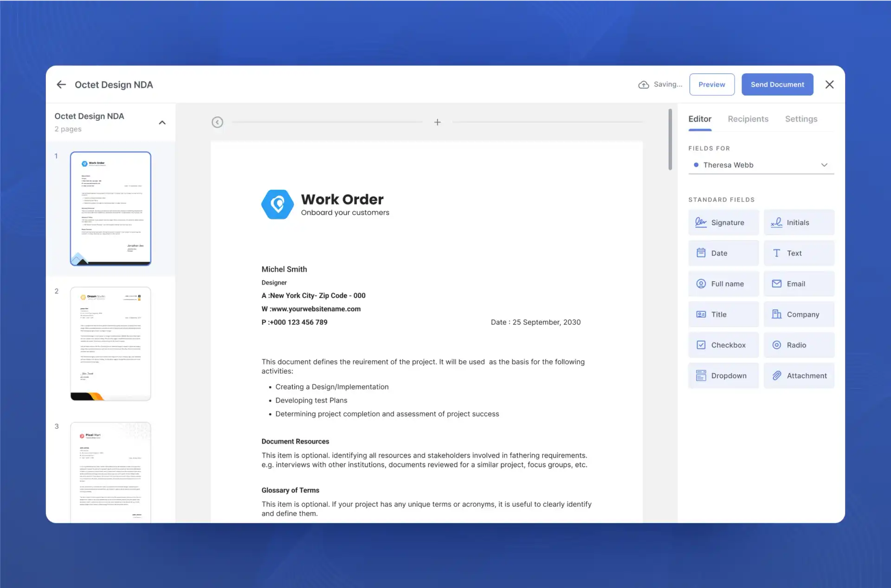This screenshot has width=891, height=588.
Task: Click the Preview button
Action: (711, 84)
